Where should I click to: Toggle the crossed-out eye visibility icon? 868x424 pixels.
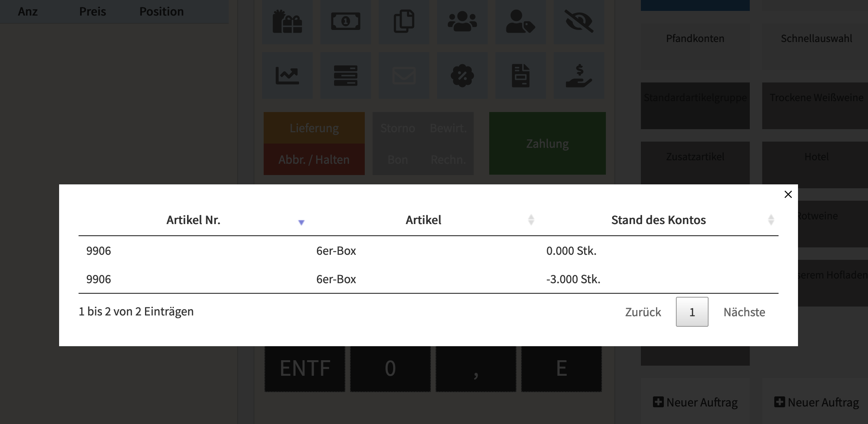point(579,21)
